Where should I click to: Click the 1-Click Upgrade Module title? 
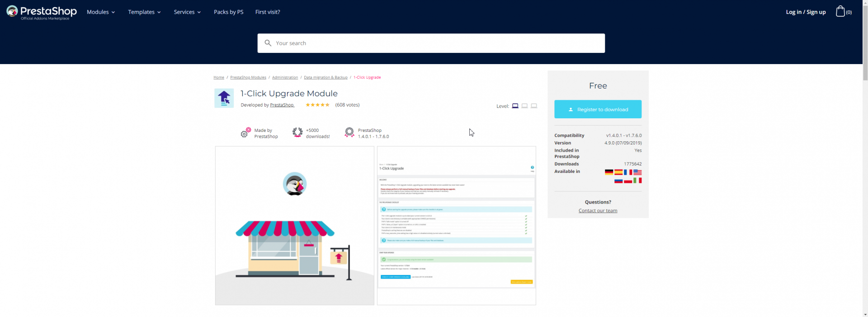289,93
